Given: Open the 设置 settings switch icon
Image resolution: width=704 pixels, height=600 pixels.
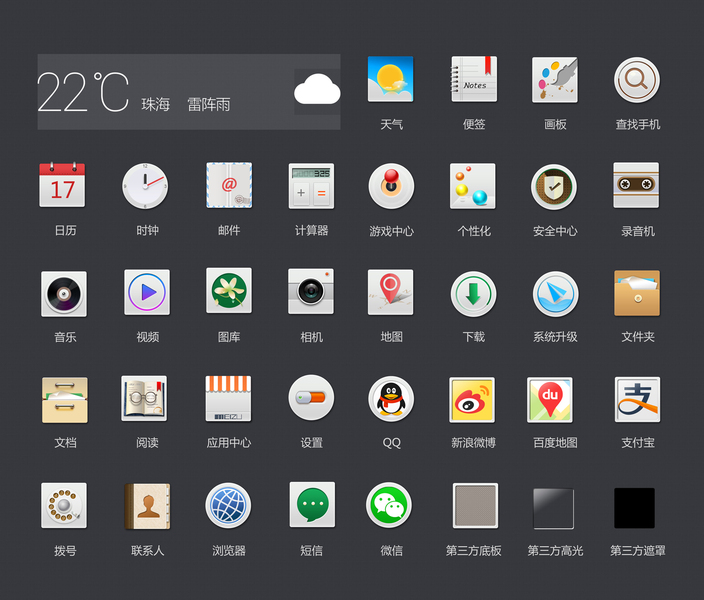Looking at the screenshot, I should 311,397.
